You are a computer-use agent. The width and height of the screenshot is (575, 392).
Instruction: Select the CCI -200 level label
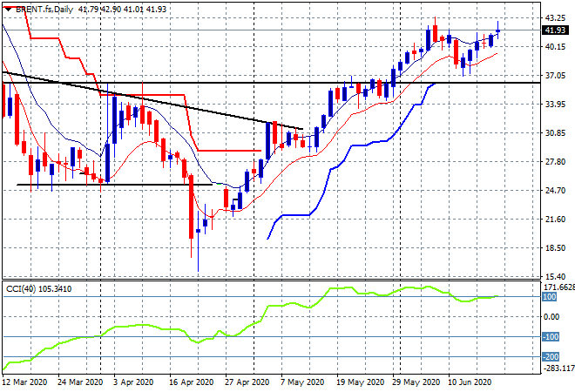pyautogui.click(x=551, y=356)
